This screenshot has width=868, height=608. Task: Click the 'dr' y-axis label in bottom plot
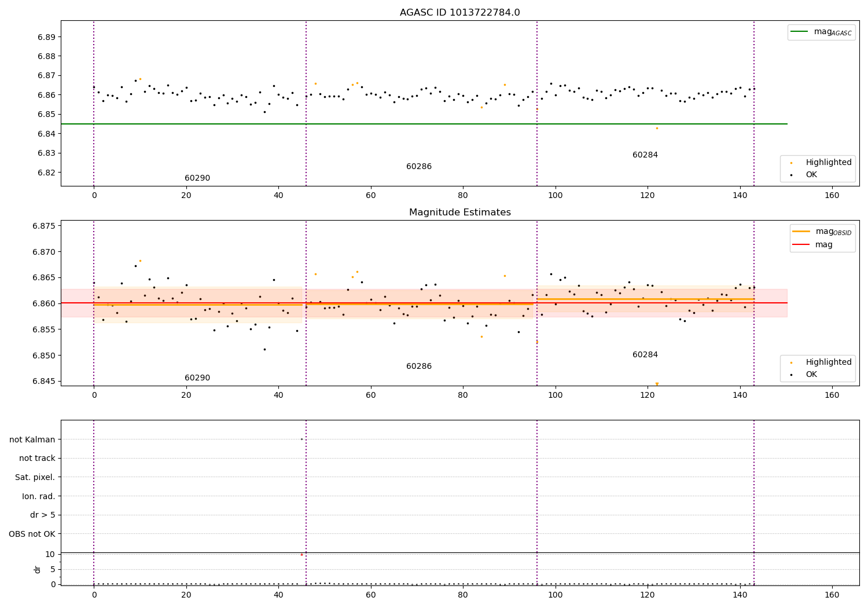pyautogui.click(x=38, y=569)
